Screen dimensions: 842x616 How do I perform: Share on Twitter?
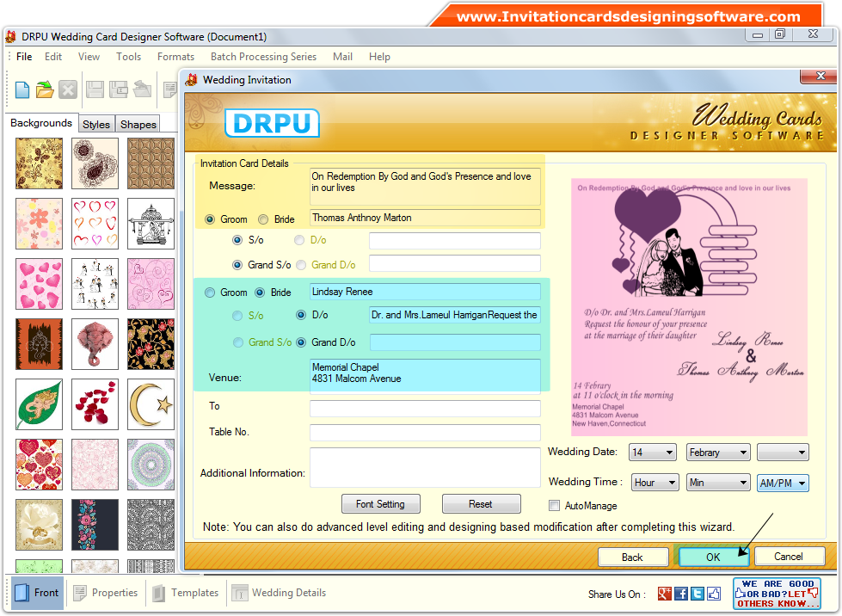(698, 594)
